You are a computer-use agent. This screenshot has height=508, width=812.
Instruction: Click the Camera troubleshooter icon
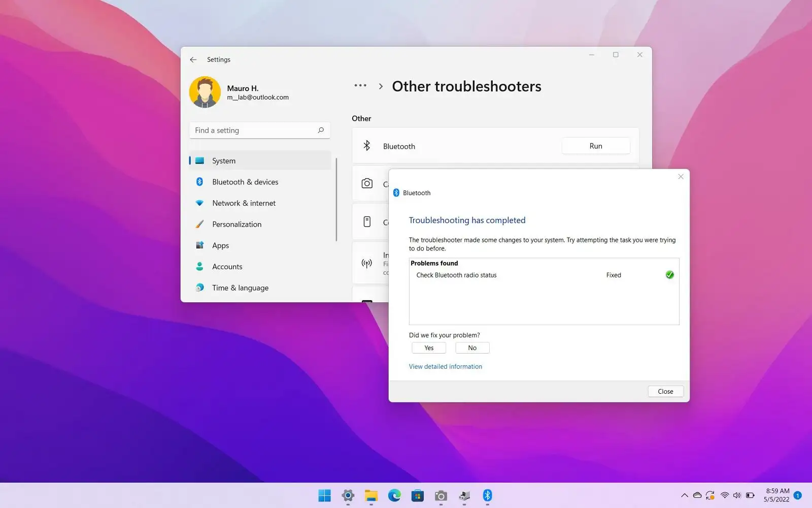(367, 183)
